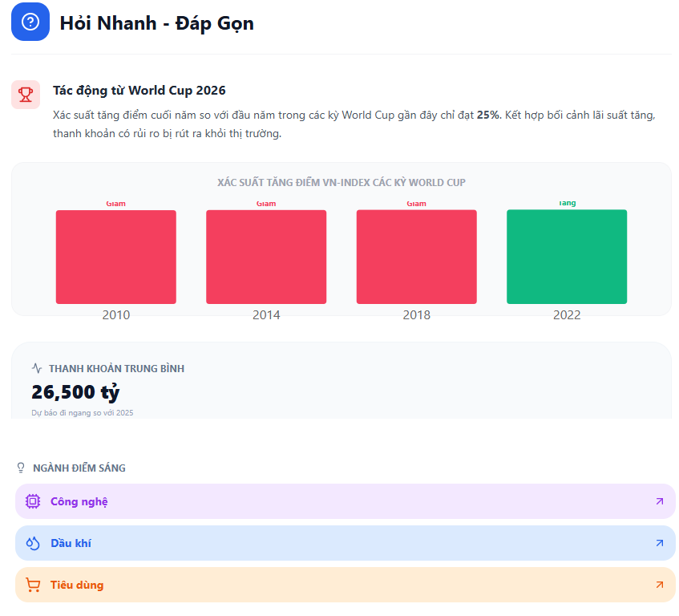679x616 pixels.
Task: Click the red 2014 bar in chart
Action: coord(266,257)
